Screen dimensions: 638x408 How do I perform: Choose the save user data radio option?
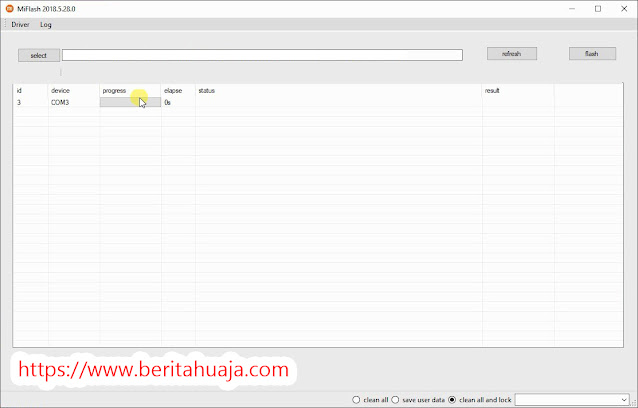(x=395, y=399)
